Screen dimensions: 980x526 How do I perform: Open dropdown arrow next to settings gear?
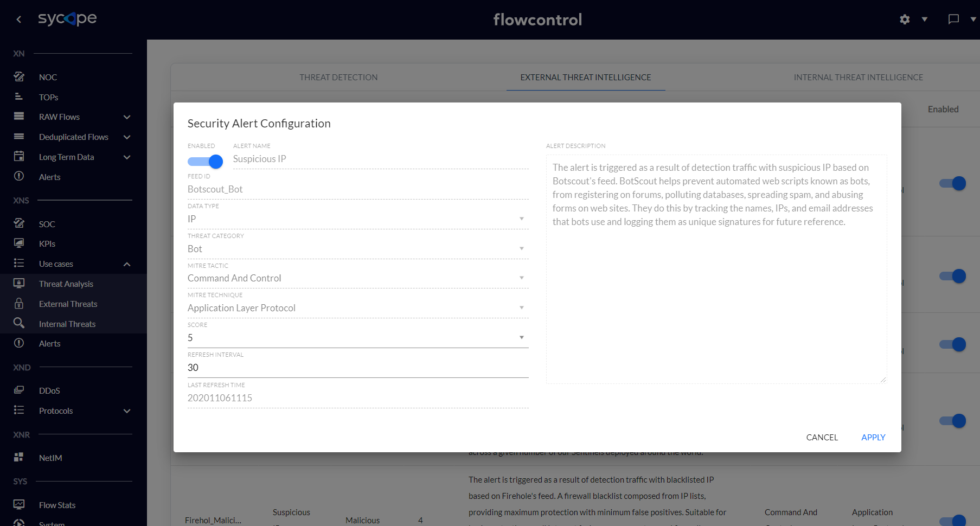(925, 20)
